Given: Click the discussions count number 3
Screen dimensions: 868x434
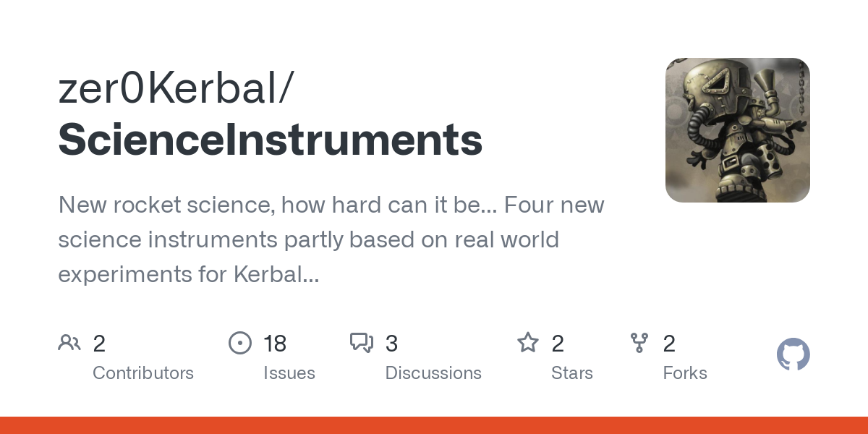Looking at the screenshot, I should 391,344.
